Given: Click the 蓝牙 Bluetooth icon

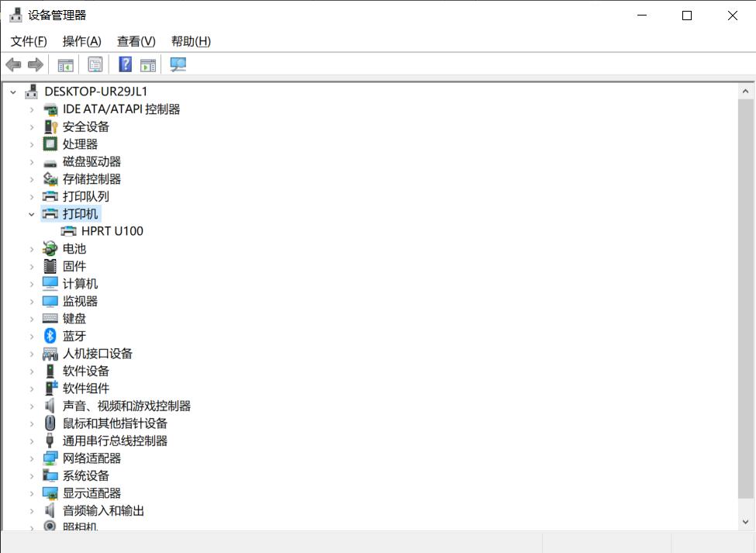Looking at the screenshot, I should pyautogui.click(x=50, y=336).
